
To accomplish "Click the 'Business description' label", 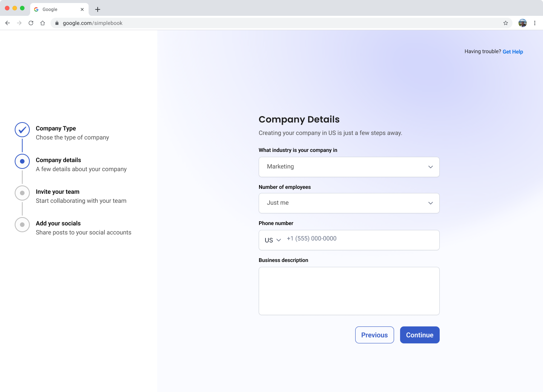I will click(284, 260).
